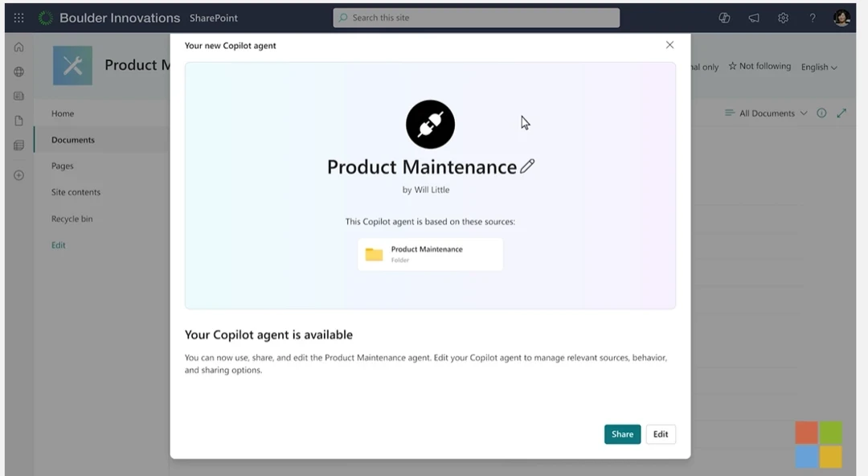The width and height of the screenshot is (868, 476).
Task: Click the megaphone feedback icon
Action: tap(754, 18)
